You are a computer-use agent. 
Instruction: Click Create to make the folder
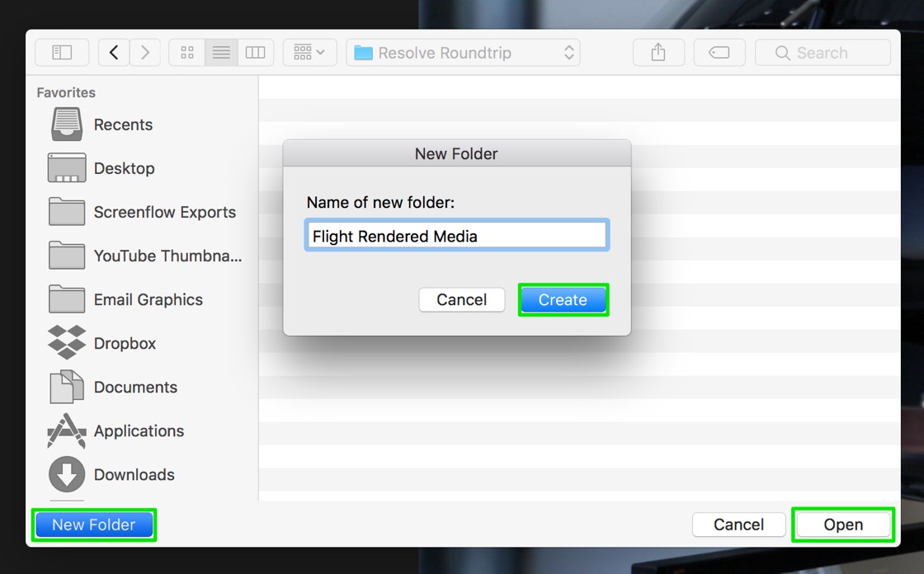563,300
